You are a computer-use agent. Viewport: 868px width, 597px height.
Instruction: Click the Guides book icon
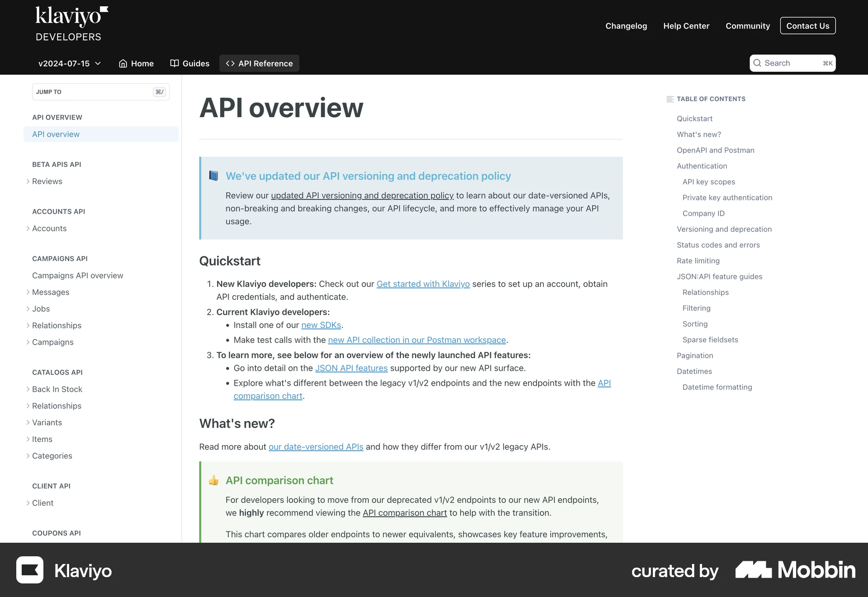[x=175, y=63]
